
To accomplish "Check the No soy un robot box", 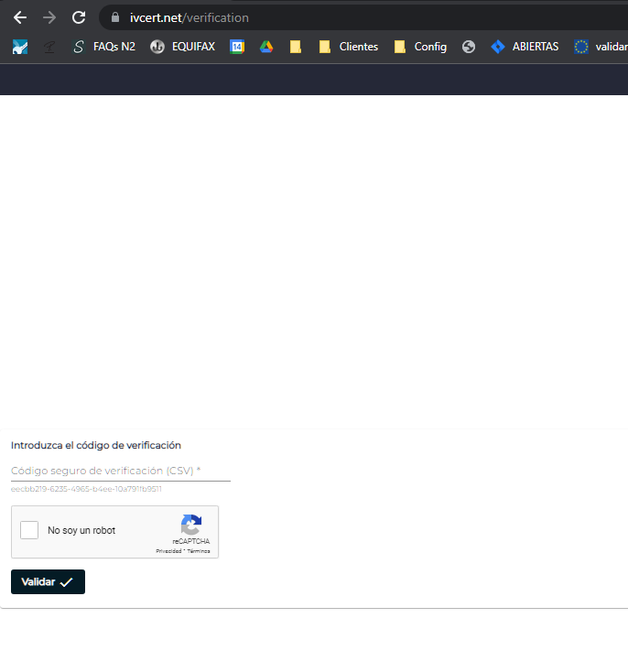I will pos(29,530).
